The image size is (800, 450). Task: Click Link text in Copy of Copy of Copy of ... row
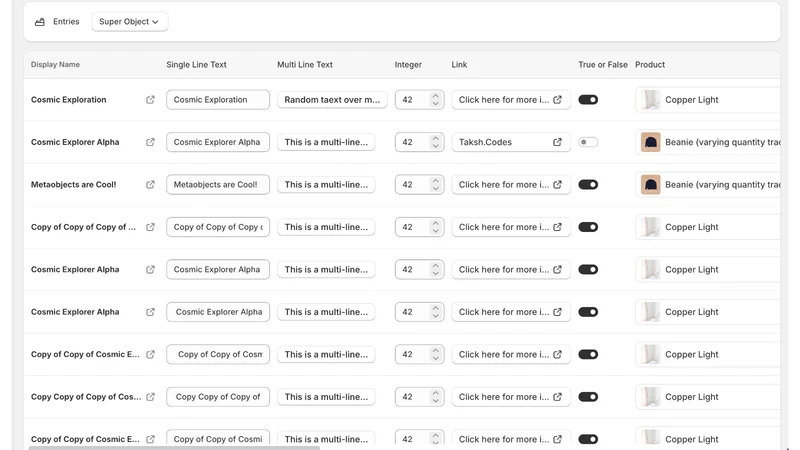[504, 227]
